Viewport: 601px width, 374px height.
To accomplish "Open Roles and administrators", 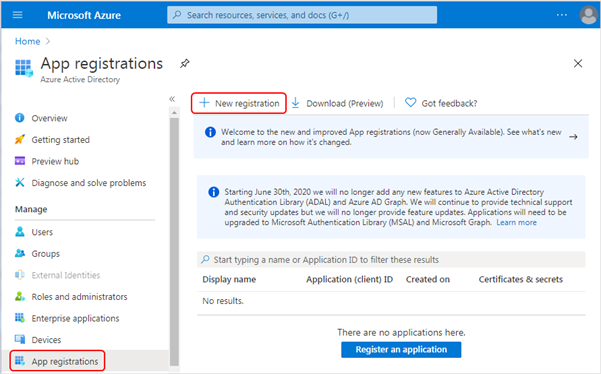I will click(x=79, y=297).
